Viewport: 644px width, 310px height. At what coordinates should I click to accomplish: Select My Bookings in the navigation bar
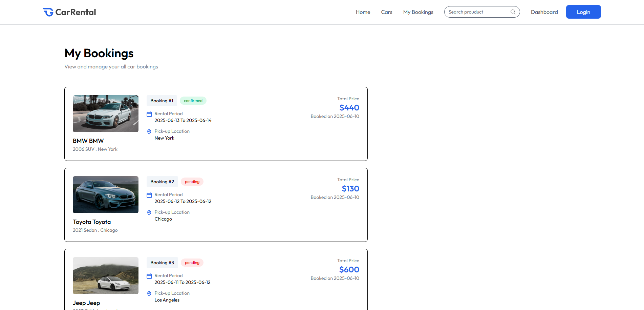click(418, 12)
